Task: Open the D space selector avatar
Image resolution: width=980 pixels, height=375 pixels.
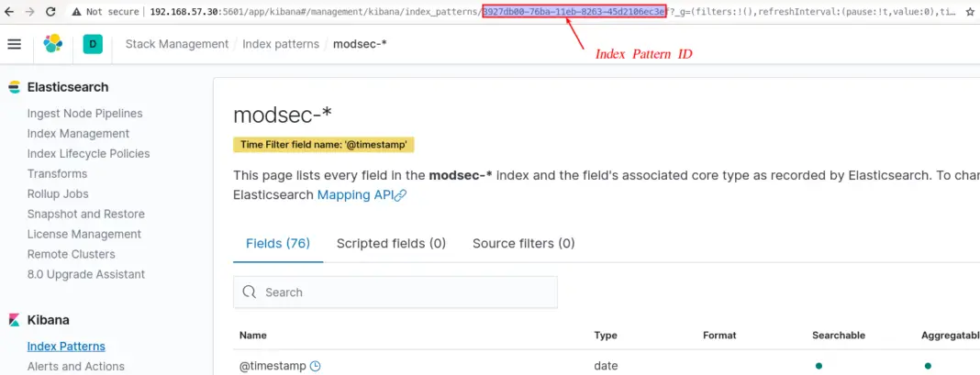Action: coord(93,44)
